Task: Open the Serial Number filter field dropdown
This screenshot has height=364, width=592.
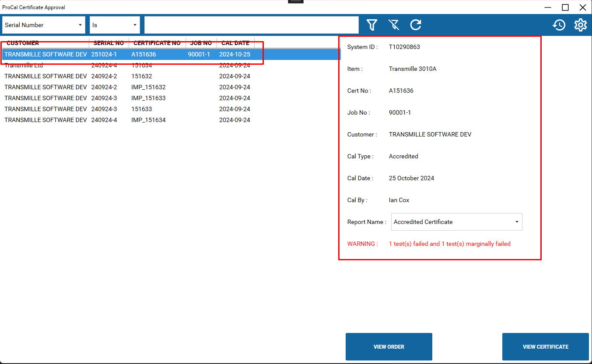Action: pos(44,25)
